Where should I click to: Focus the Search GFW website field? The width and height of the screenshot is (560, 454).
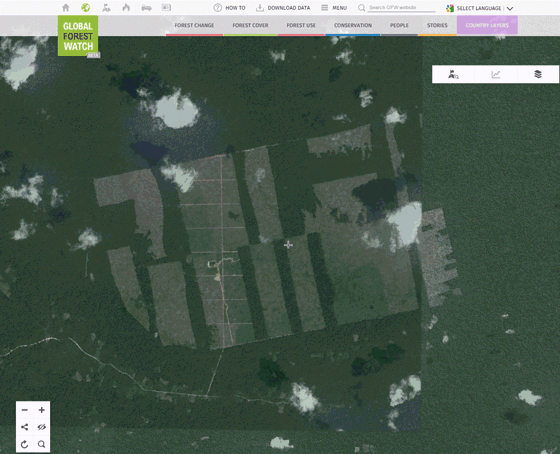coord(401,8)
